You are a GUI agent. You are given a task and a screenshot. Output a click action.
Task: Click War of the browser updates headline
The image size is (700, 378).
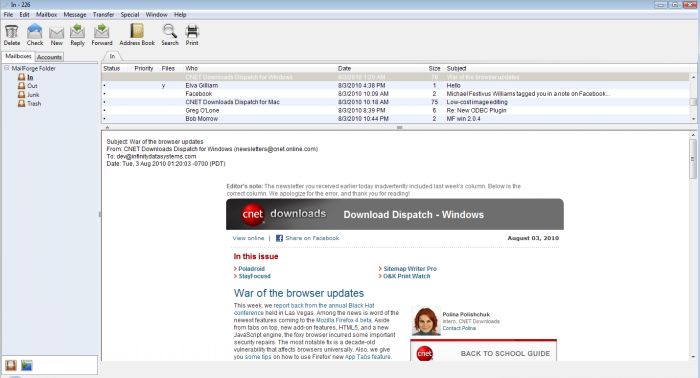click(x=299, y=293)
